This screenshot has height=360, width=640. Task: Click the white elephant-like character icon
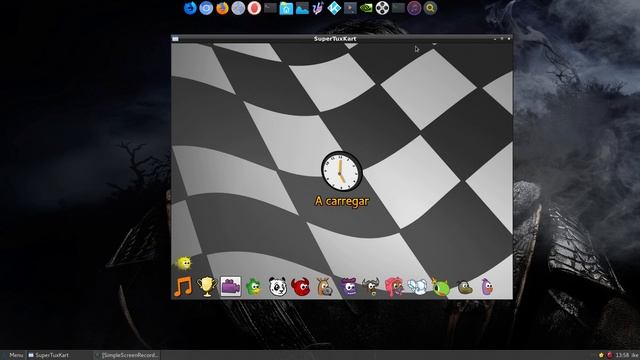click(x=417, y=287)
